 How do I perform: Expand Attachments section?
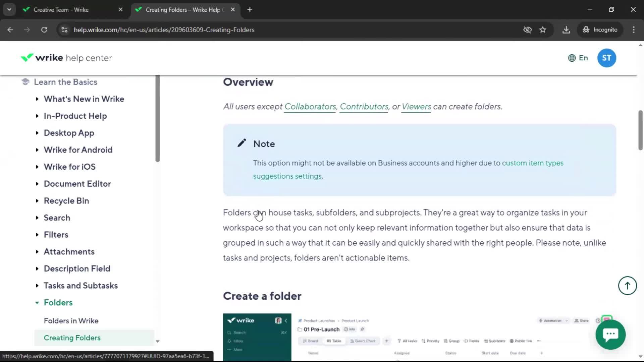pyautogui.click(x=69, y=252)
